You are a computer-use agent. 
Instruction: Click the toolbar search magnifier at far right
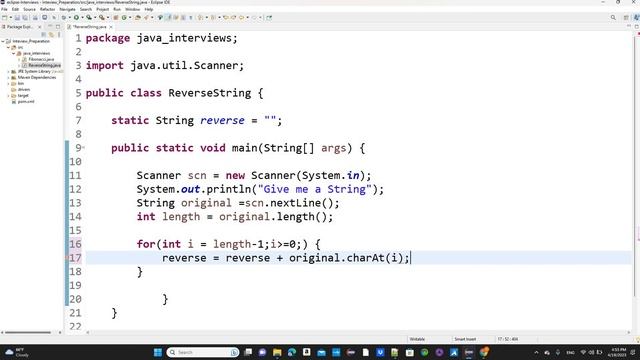click(x=613, y=18)
